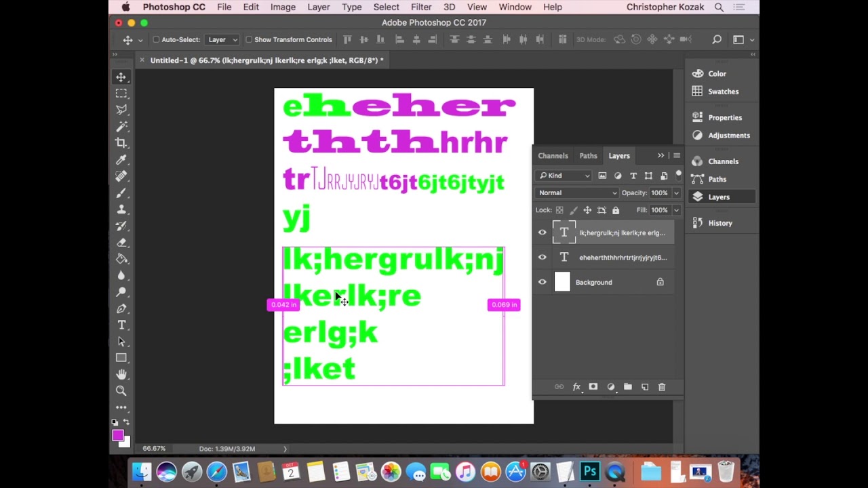The image size is (868, 488).
Task: Select the Paint Bucket tool
Action: click(x=121, y=259)
